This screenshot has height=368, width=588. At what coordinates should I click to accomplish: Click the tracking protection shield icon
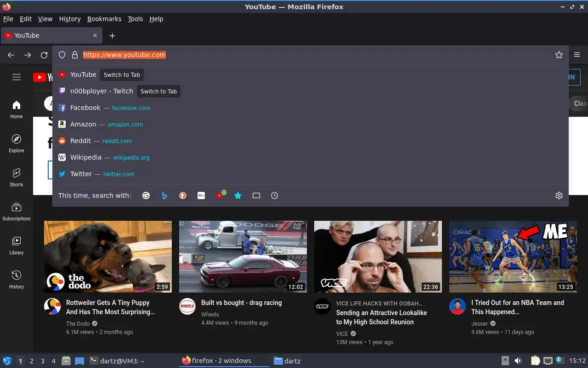62,55
